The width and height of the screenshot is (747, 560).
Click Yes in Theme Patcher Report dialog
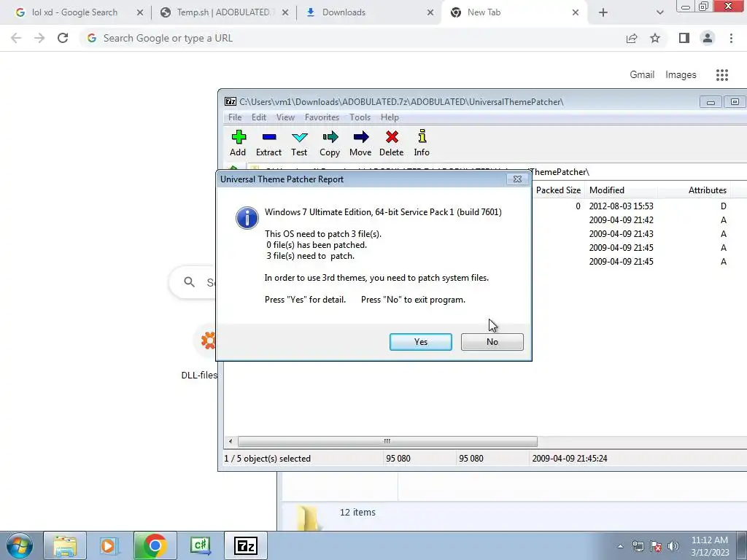(x=421, y=342)
